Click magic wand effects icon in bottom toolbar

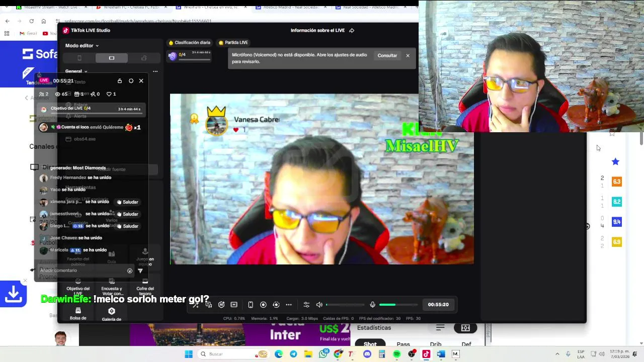pyautogui.click(x=196, y=305)
